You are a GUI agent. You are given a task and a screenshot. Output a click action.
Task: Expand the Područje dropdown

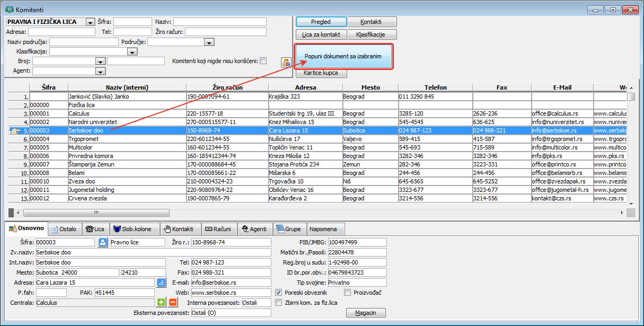[x=209, y=42]
